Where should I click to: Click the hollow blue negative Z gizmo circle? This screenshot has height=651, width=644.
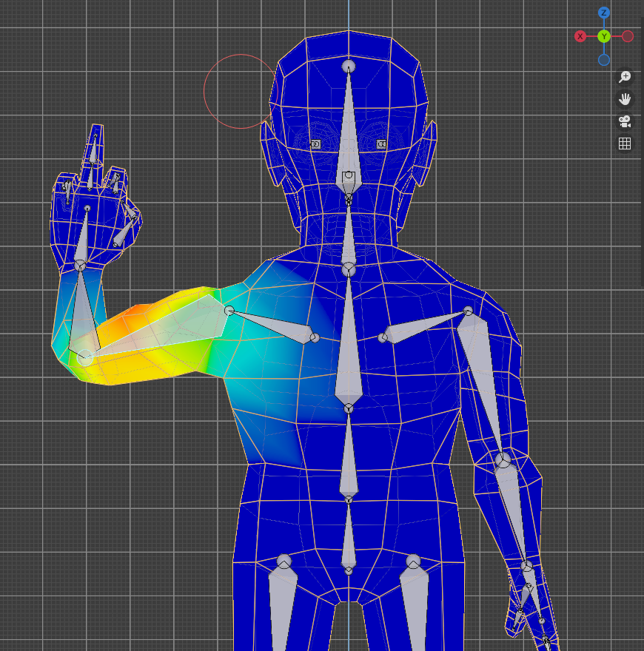(604, 60)
